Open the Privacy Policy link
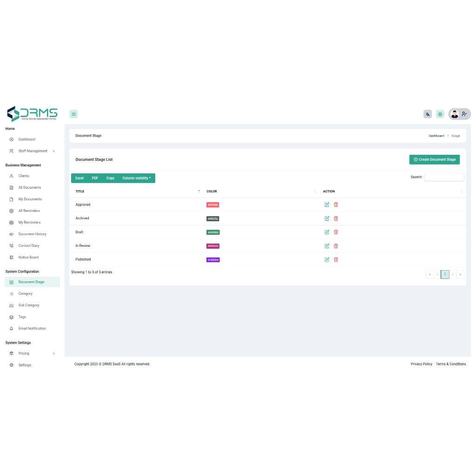The width and height of the screenshot is (476, 476). tap(421, 364)
